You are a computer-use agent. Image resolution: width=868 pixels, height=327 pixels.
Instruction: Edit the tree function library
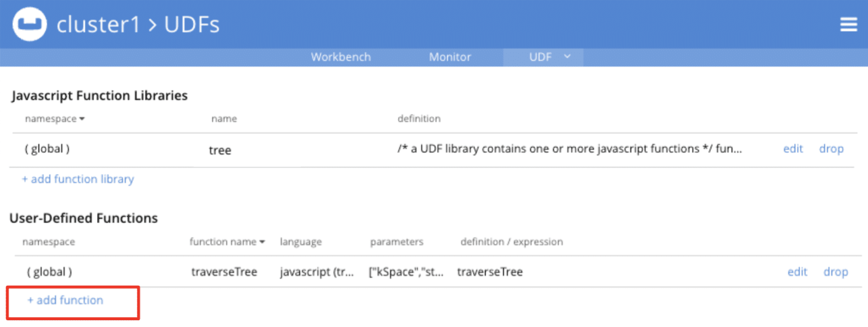[x=792, y=149]
